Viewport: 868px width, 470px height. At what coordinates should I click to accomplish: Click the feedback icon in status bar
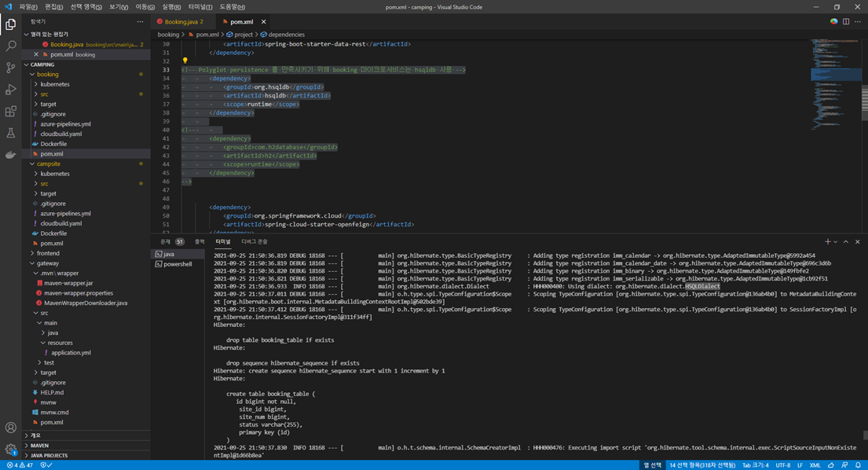(x=844, y=465)
